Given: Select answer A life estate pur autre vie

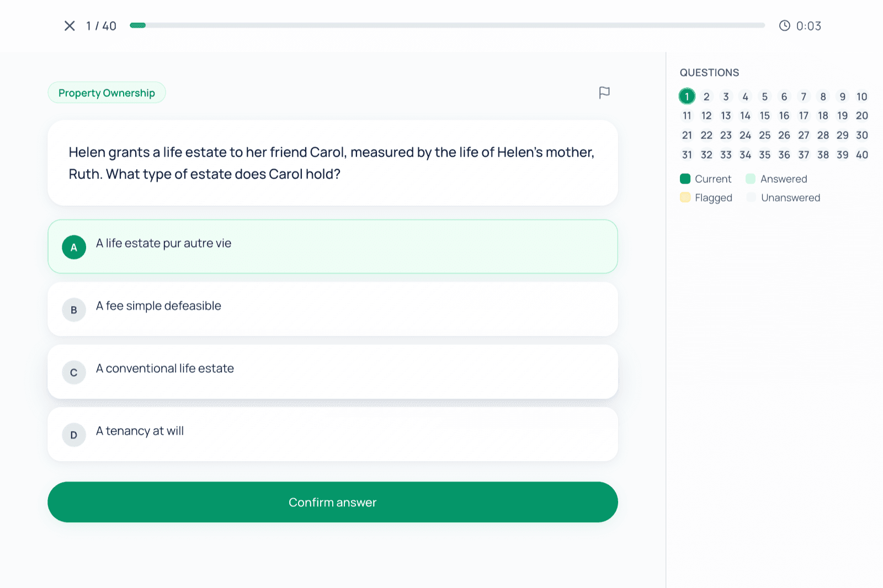Looking at the screenshot, I should tap(333, 247).
